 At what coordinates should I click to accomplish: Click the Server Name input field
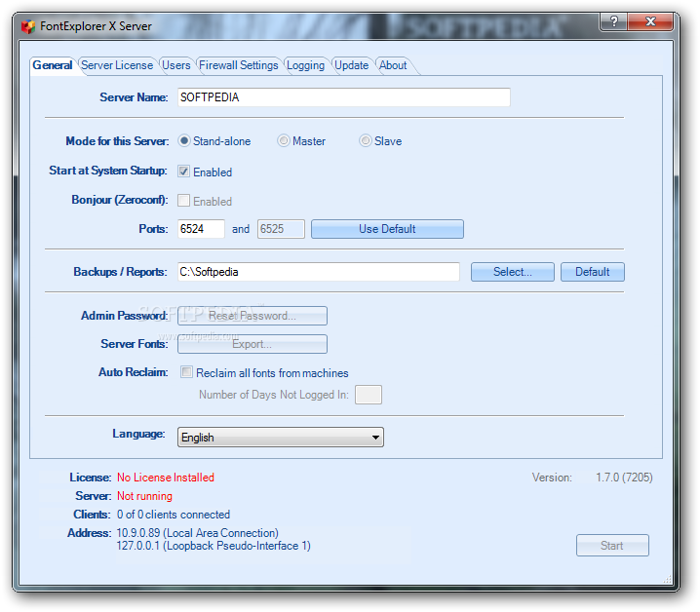(344, 97)
